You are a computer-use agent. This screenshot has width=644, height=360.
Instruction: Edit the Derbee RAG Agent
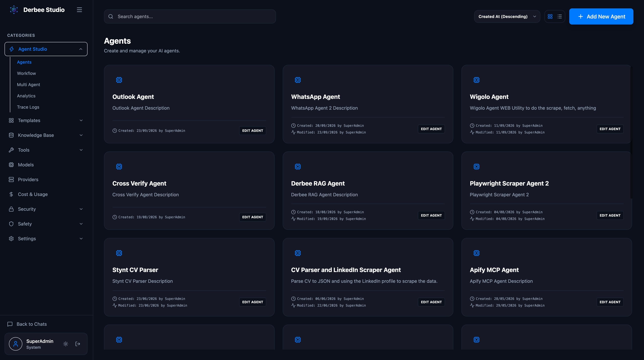(431, 215)
